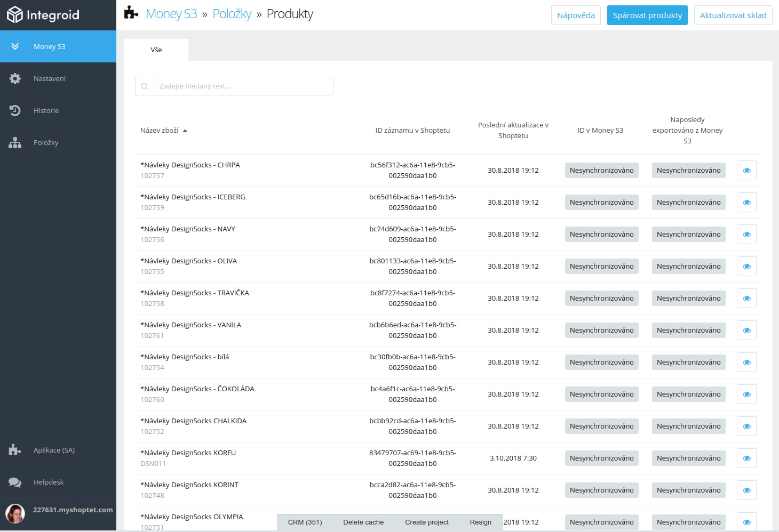The height and width of the screenshot is (532, 779).
Task: View details for OLIVA row eye icon
Action: [746, 267]
